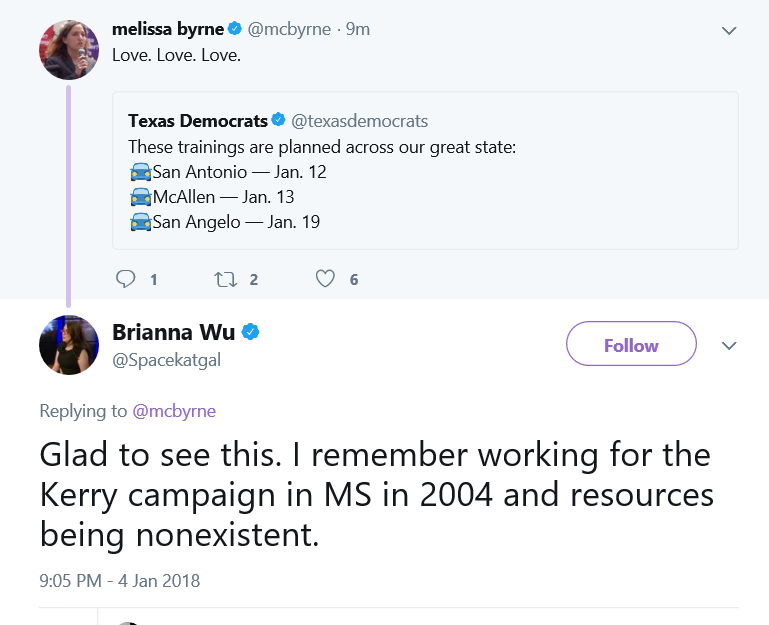769x625 pixels.
Task: Expand options chevron next to Follow button
Action: pyautogui.click(x=729, y=345)
